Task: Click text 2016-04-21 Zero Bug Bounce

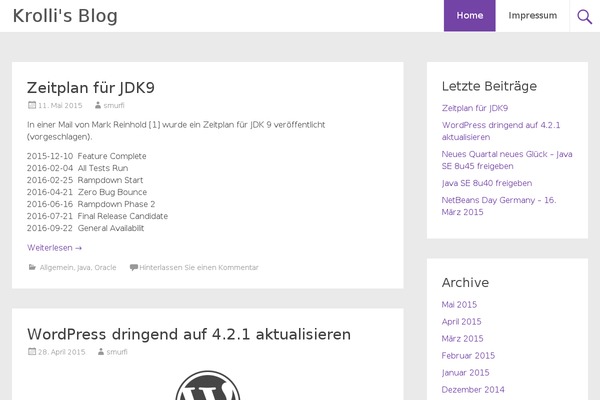Action: (x=87, y=192)
